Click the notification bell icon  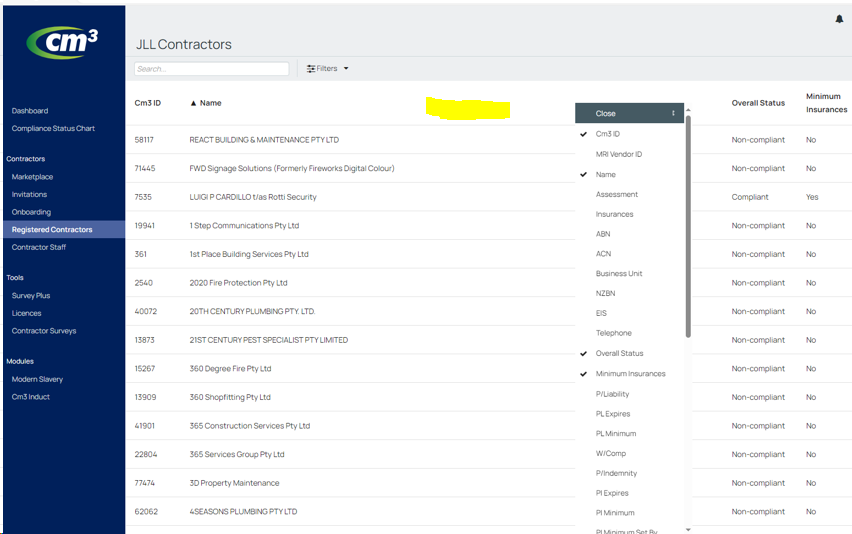tap(839, 19)
